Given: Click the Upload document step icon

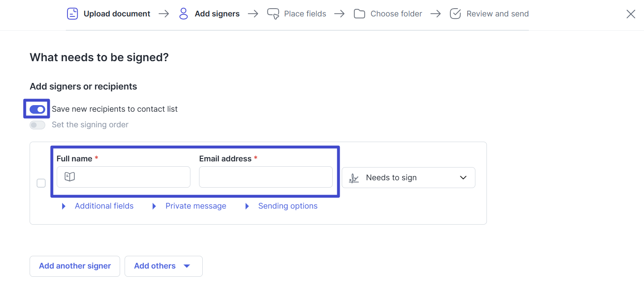Looking at the screenshot, I should point(72,14).
